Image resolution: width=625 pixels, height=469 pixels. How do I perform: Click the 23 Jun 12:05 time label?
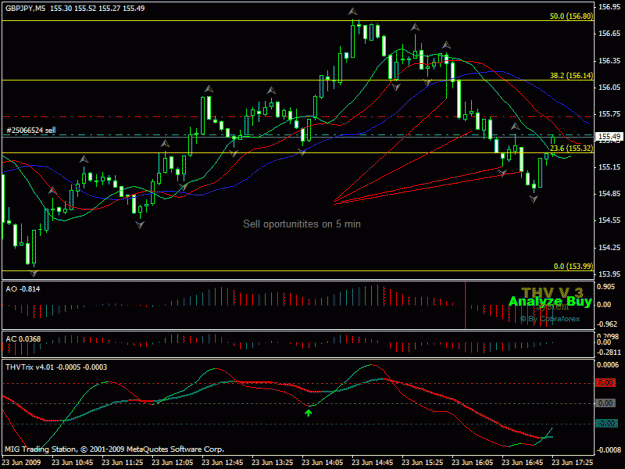click(x=172, y=463)
